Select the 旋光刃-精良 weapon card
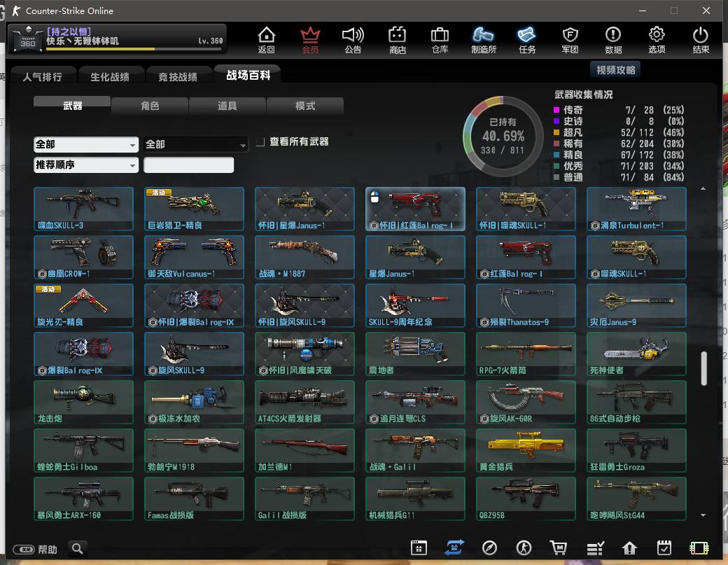Image resolution: width=728 pixels, height=565 pixels. pos(83,305)
